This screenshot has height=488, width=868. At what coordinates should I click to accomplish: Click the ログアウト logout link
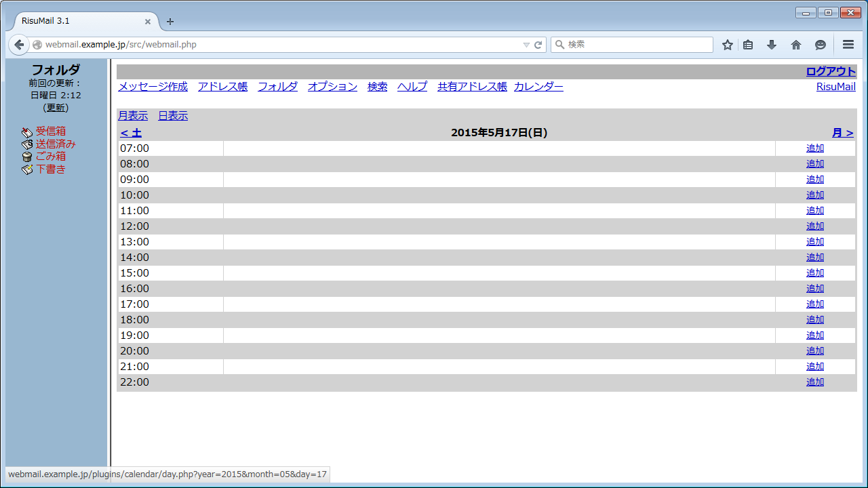click(831, 72)
